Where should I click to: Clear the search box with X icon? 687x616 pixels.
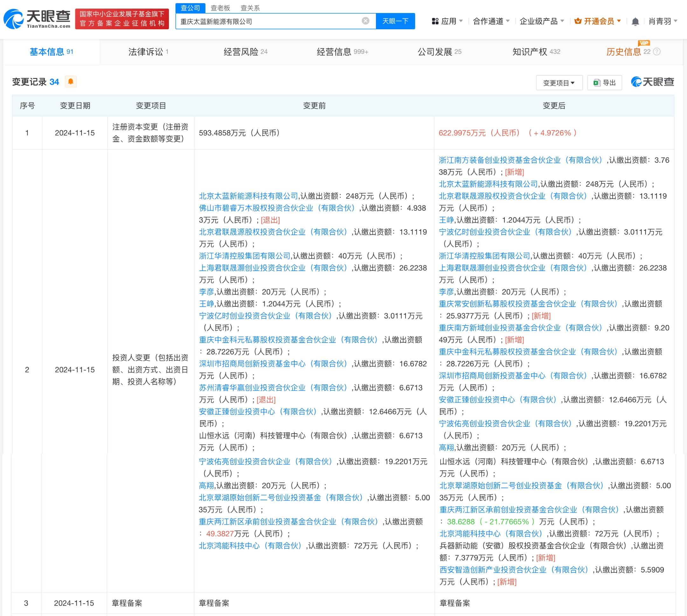coord(365,21)
